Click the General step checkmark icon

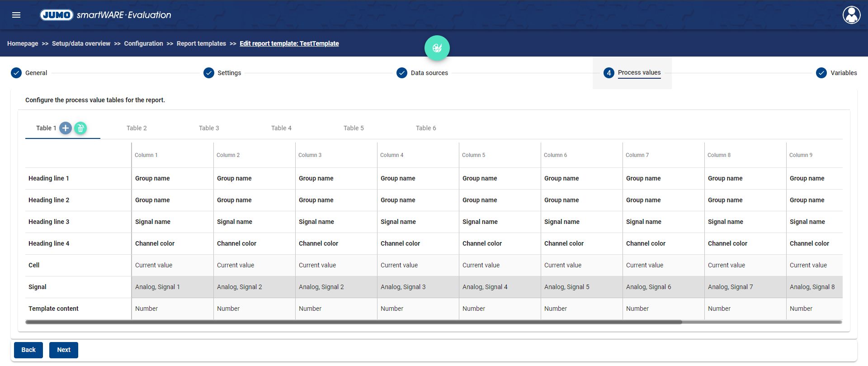(16, 73)
